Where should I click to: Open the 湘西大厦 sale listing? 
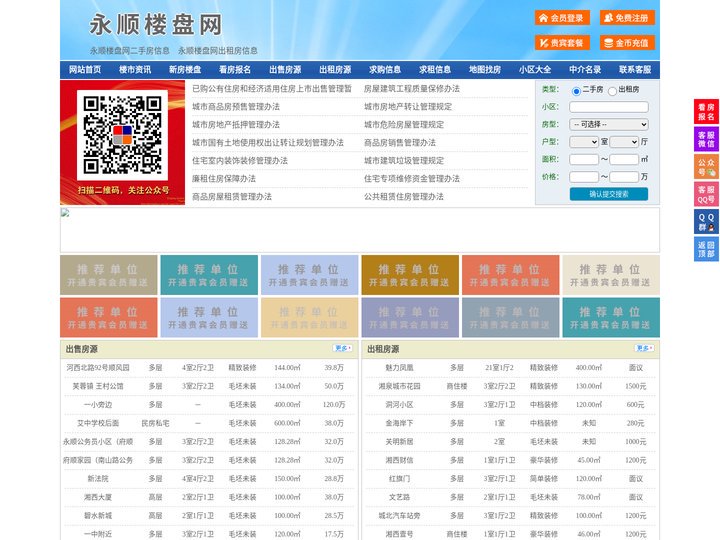[x=98, y=497]
